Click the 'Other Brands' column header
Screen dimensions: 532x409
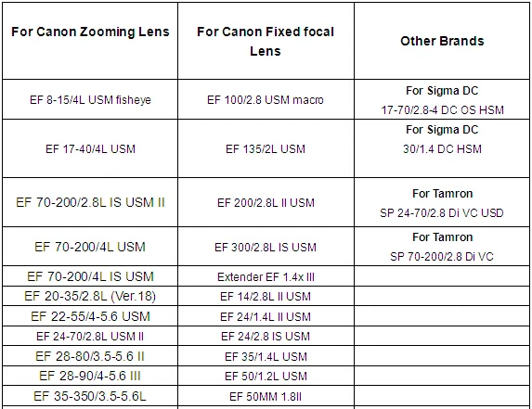click(442, 41)
